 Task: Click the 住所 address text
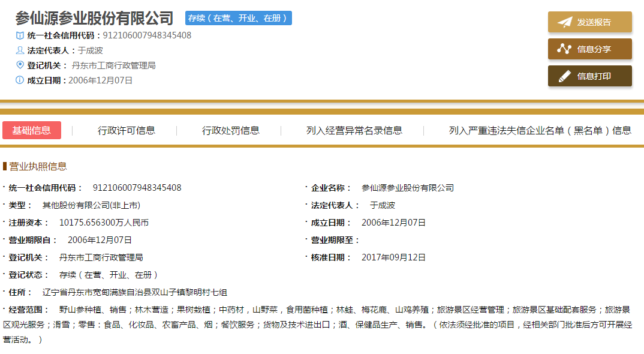click(135, 292)
